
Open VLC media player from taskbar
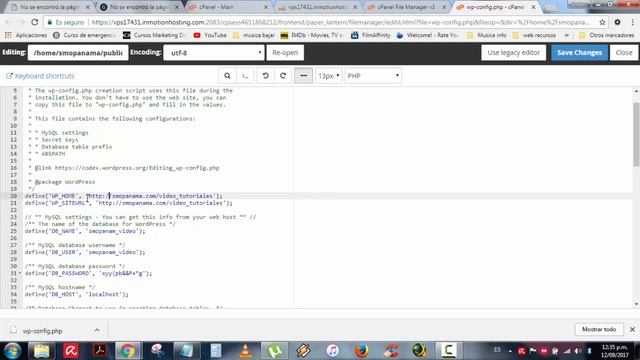click(245, 351)
